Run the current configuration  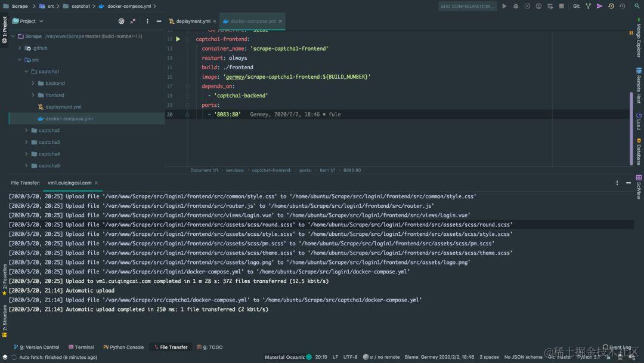click(x=504, y=6)
